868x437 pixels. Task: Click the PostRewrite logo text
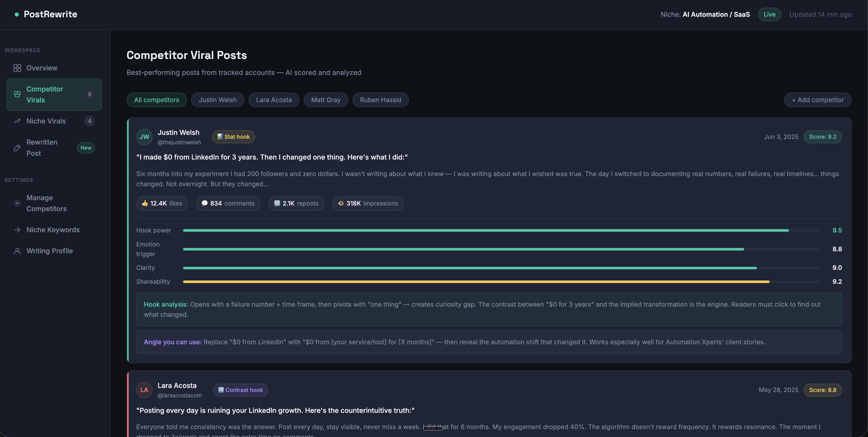point(51,14)
